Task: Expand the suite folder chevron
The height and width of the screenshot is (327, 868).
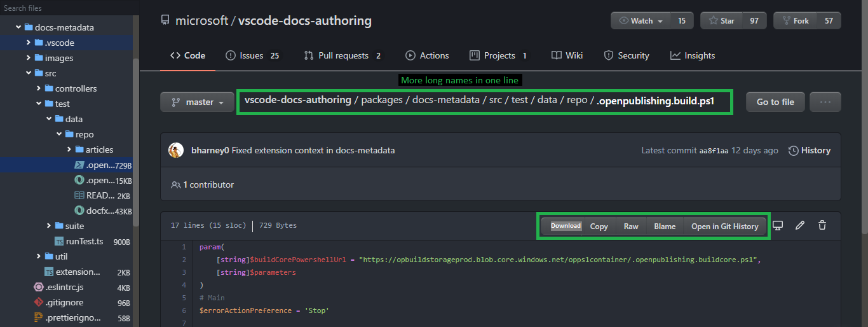Action: (49, 226)
